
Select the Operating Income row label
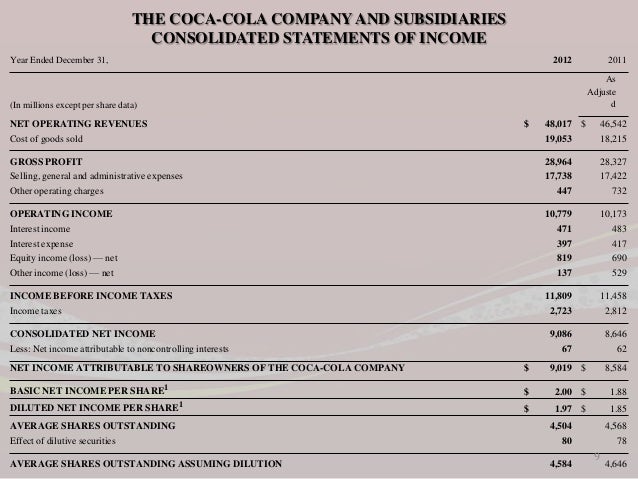point(61,214)
